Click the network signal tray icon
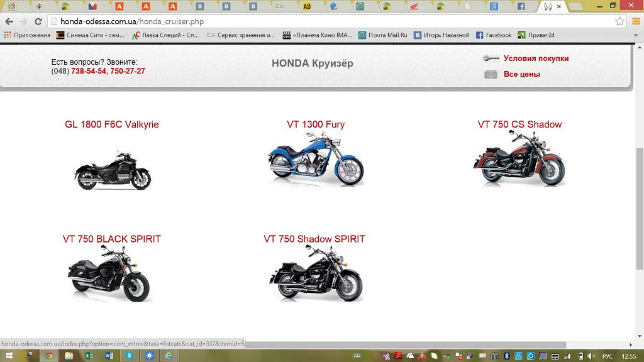The image size is (644, 362). point(567,356)
